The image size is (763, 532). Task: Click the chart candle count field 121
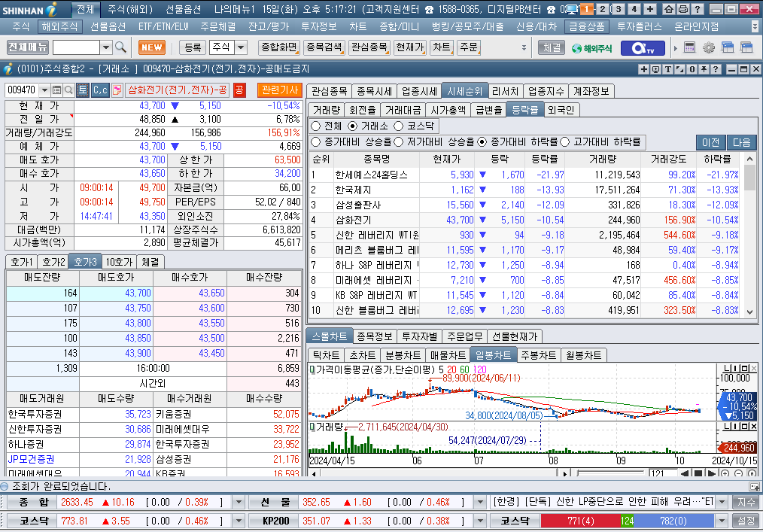[x=663, y=473]
